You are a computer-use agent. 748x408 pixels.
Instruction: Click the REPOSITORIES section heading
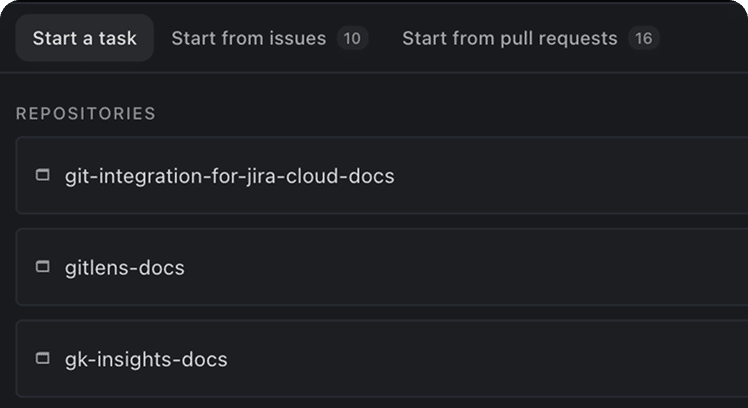coord(86,114)
